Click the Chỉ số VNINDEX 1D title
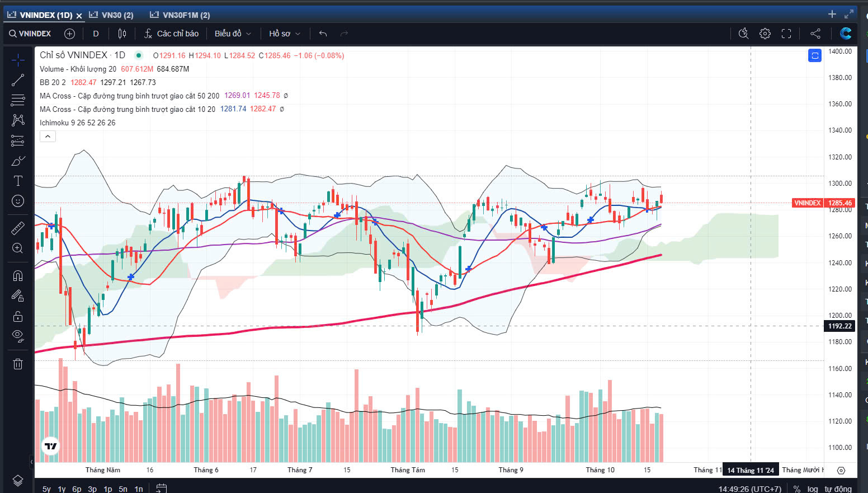This screenshot has height=493, width=868. coord(82,55)
